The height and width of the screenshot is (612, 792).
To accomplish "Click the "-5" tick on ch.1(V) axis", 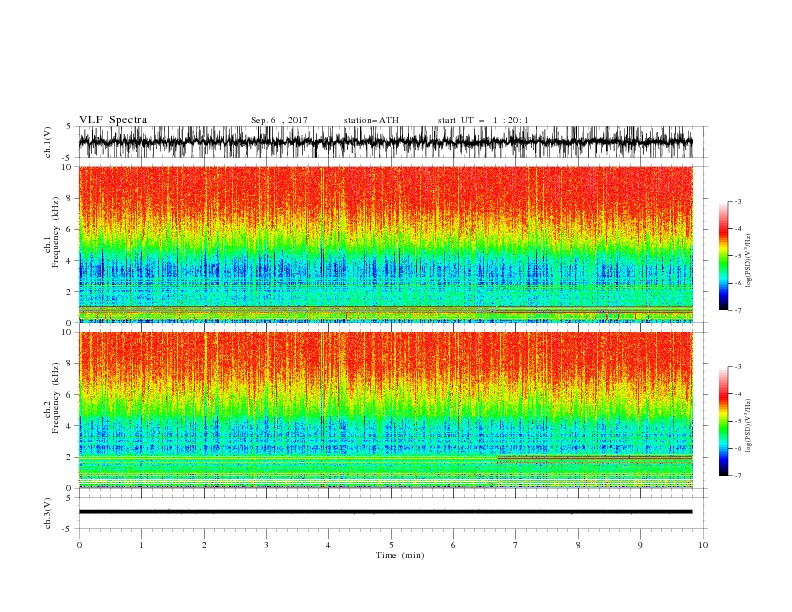I will (67, 158).
